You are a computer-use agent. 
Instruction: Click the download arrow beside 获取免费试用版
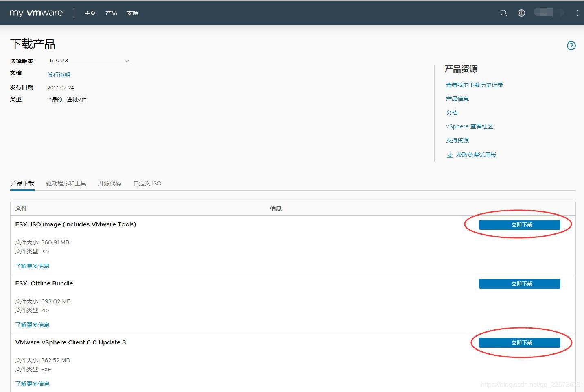pos(450,155)
